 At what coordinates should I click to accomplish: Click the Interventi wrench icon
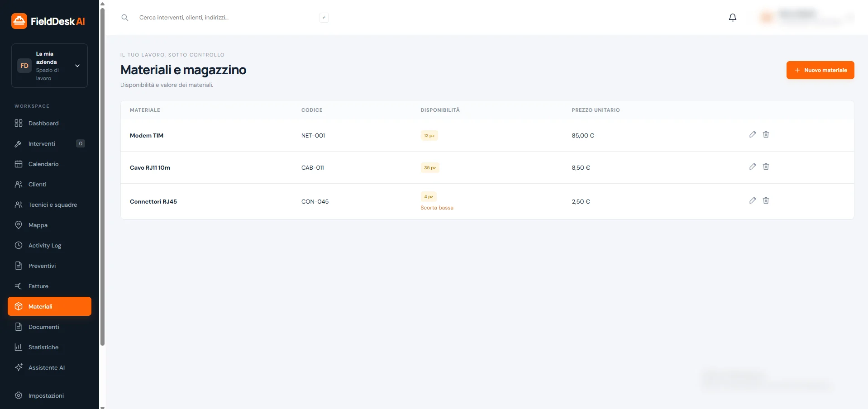pos(19,143)
